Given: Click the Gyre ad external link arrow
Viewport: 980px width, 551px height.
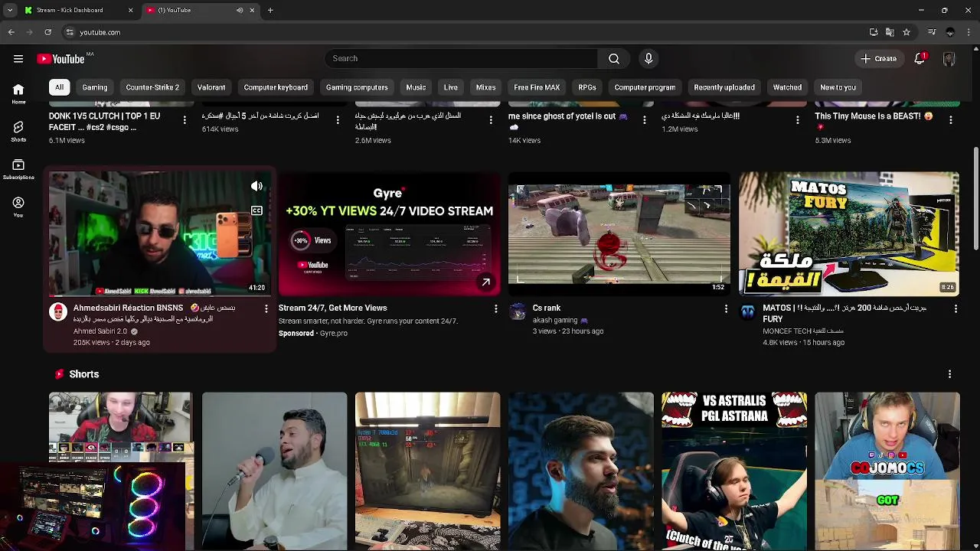Looking at the screenshot, I should pos(485,282).
